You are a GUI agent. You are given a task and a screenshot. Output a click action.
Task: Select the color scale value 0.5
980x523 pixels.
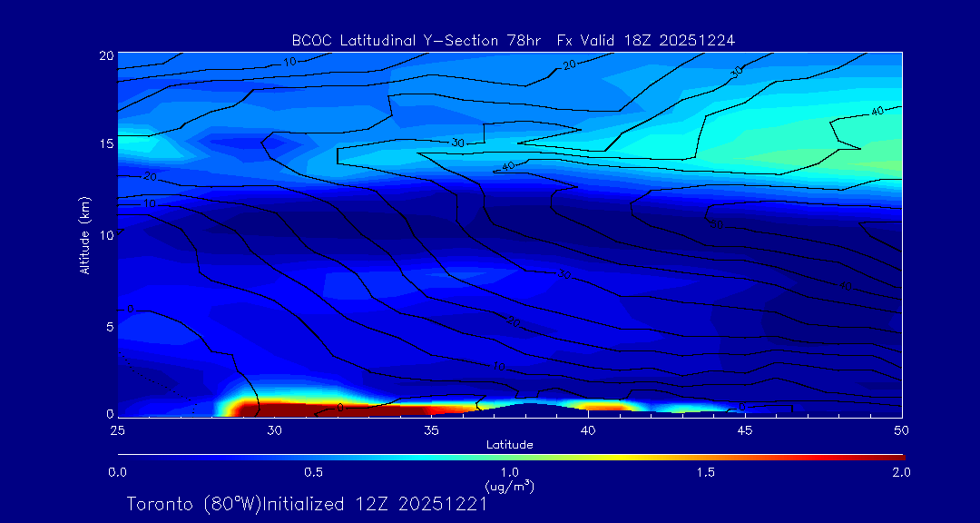[314, 472]
